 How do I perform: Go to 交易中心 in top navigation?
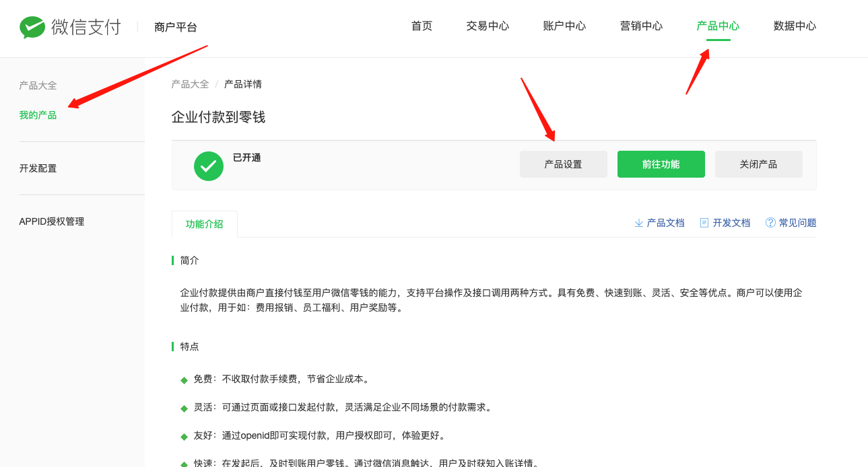pyautogui.click(x=488, y=26)
